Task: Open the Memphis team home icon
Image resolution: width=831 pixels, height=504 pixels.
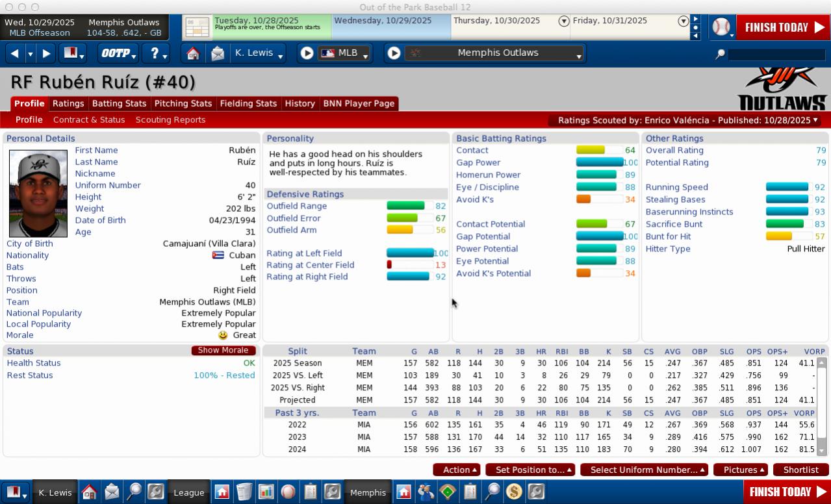Action: click(x=403, y=492)
